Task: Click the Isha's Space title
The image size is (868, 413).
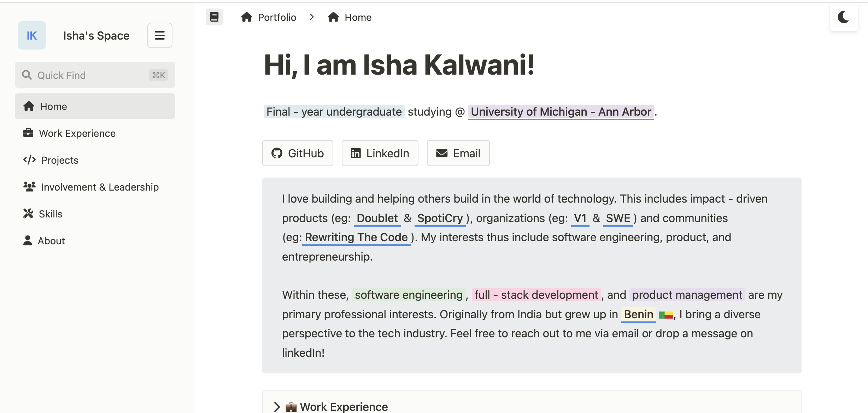Action: pos(96,35)
